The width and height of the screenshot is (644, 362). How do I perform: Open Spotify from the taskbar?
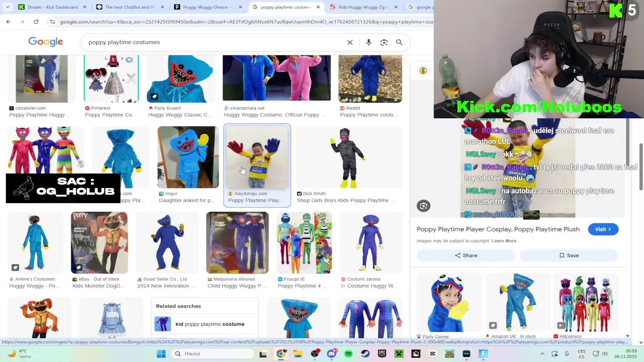pyautogui.click(x=349, y=354)
